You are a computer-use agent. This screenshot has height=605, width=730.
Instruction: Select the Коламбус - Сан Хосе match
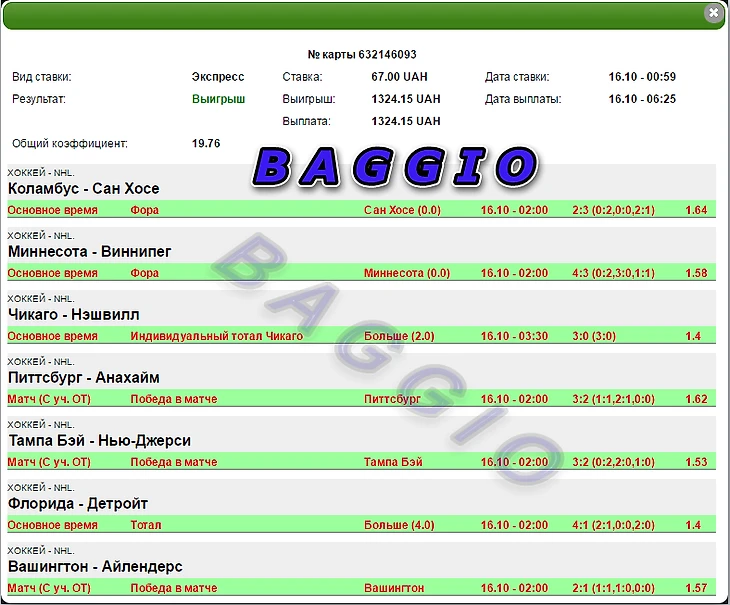tap(83, 188)
